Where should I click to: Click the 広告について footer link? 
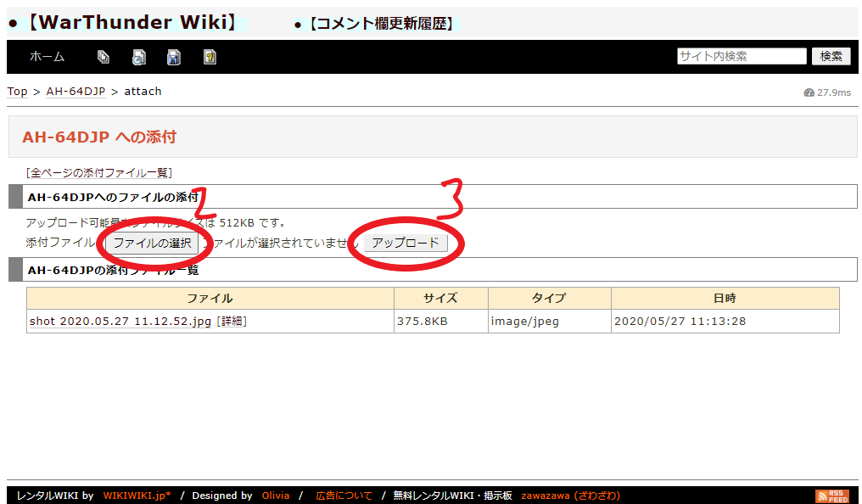click(x=344, y=496)
